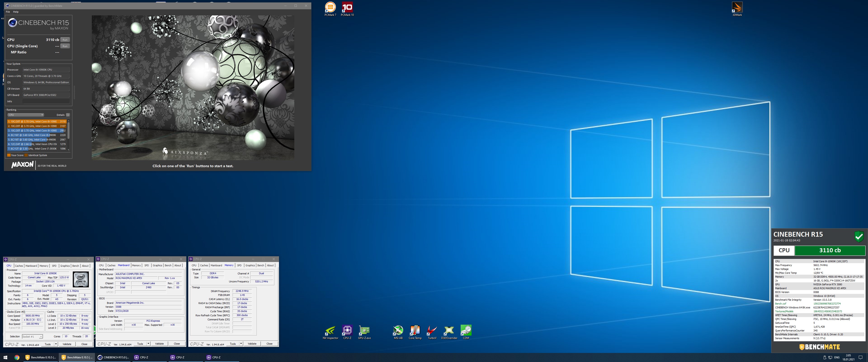Click the Windows Start button
868x362 pixels.
coord(5,357)
